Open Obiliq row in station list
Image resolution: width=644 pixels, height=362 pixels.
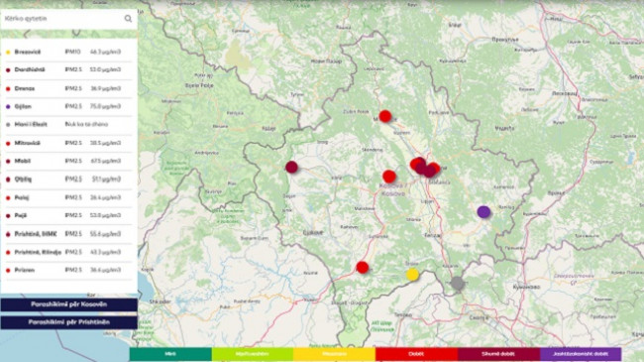pos(68,180)
